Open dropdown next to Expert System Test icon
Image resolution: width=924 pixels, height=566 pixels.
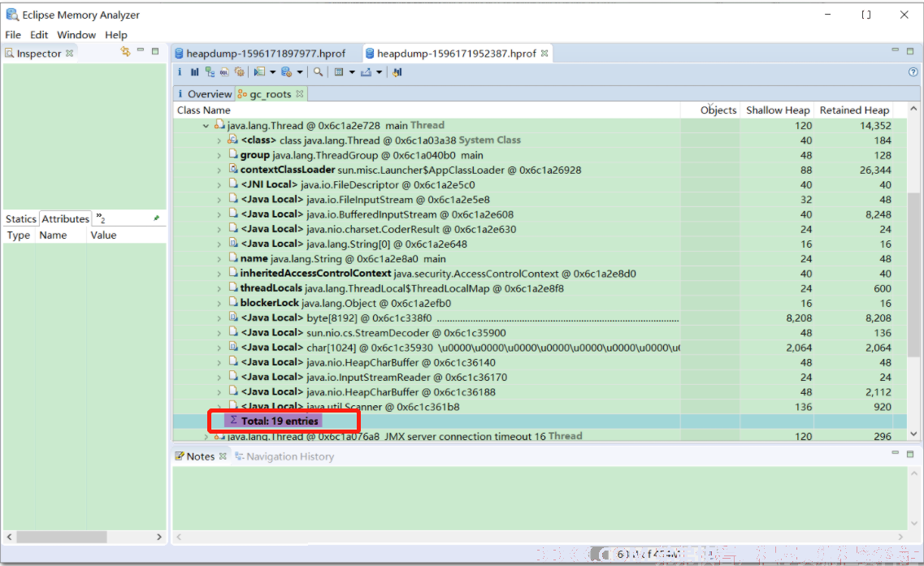tap(272, 72)
